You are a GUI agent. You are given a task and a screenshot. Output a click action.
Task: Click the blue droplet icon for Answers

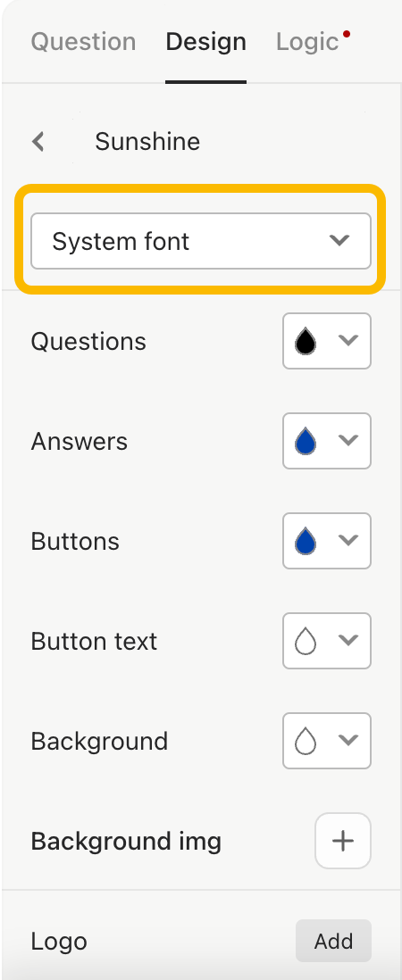tap(306, 441)
